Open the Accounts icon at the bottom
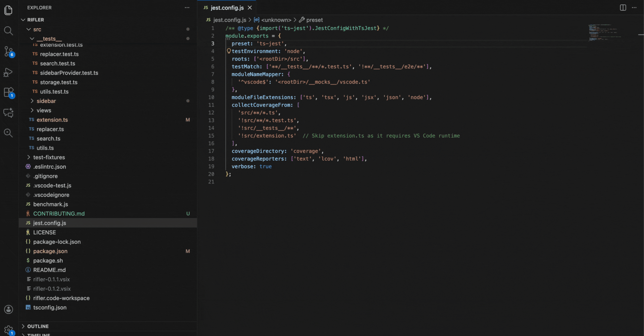Viewport: 644px width, 336px height. coord(8,310)
